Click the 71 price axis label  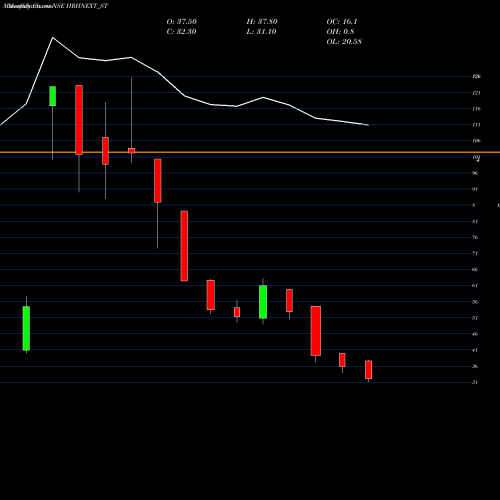click(475, 253)
